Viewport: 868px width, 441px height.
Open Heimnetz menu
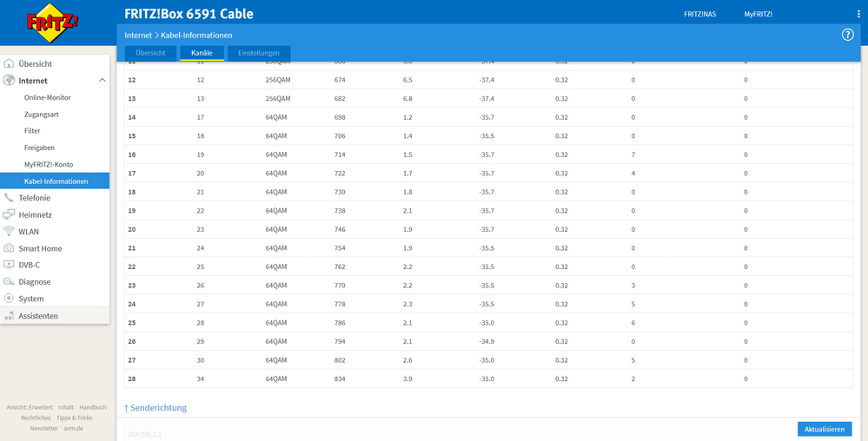coord(36,214)
